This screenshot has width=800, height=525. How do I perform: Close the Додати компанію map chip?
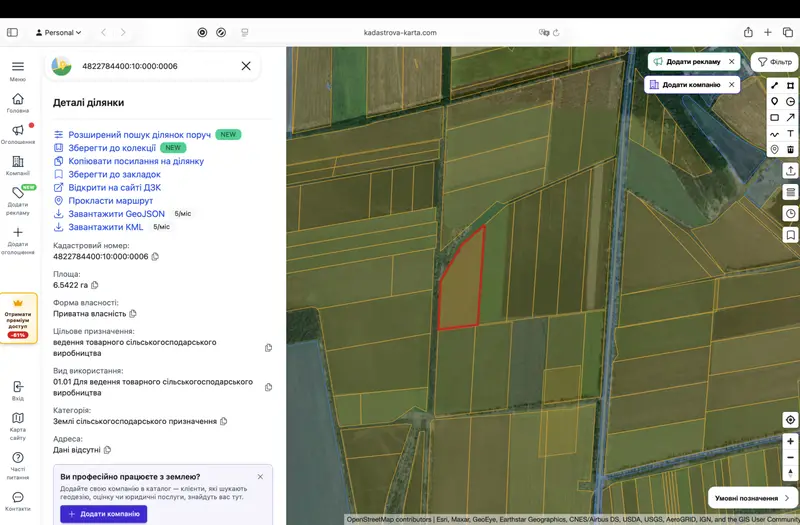pyautogui.click(x=732, y=85)
